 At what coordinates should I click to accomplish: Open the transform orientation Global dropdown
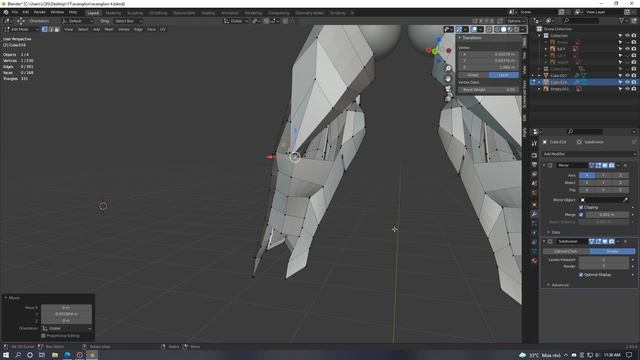[236, 21]
